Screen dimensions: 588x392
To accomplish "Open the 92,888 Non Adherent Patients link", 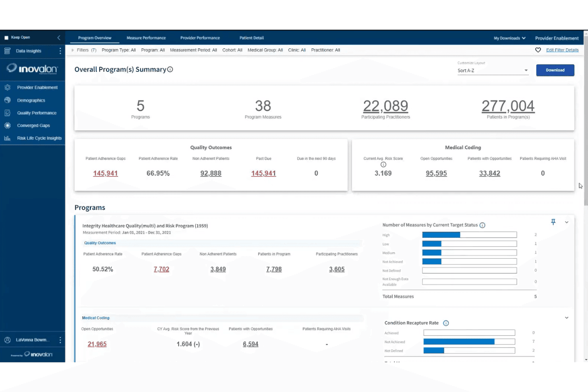I will tap(211, 174).
